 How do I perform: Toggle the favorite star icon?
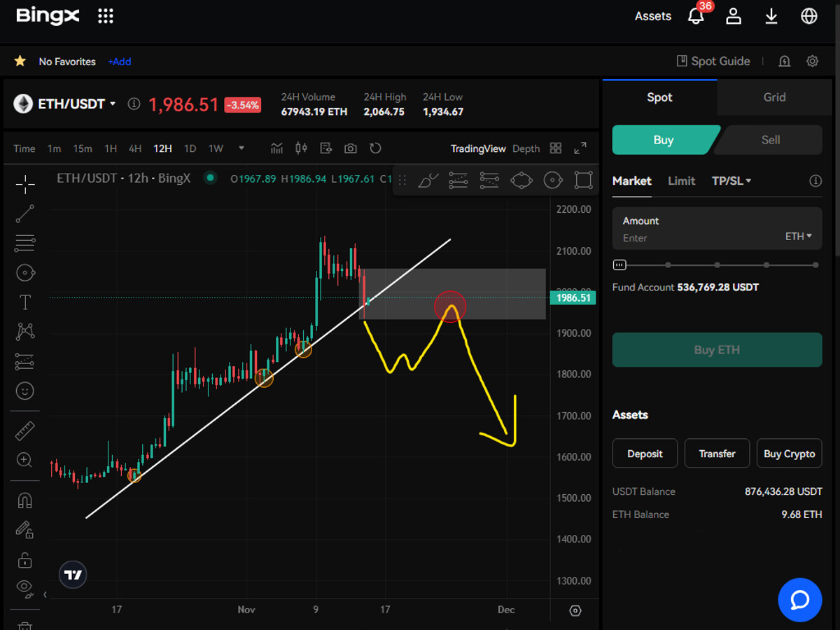(x=20, y=62)
